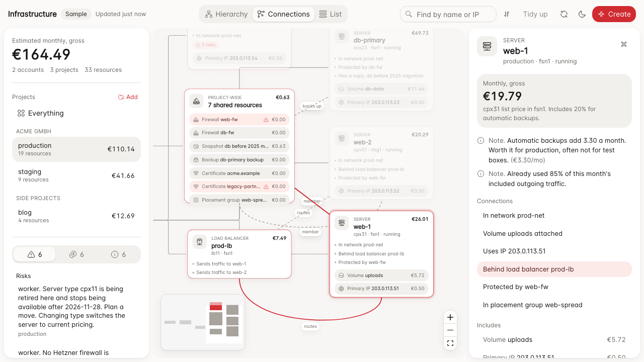The width and height of the screenshot is (644, 362).
Task: Switch to the Hierarchy view
Action: coord(226,14)
